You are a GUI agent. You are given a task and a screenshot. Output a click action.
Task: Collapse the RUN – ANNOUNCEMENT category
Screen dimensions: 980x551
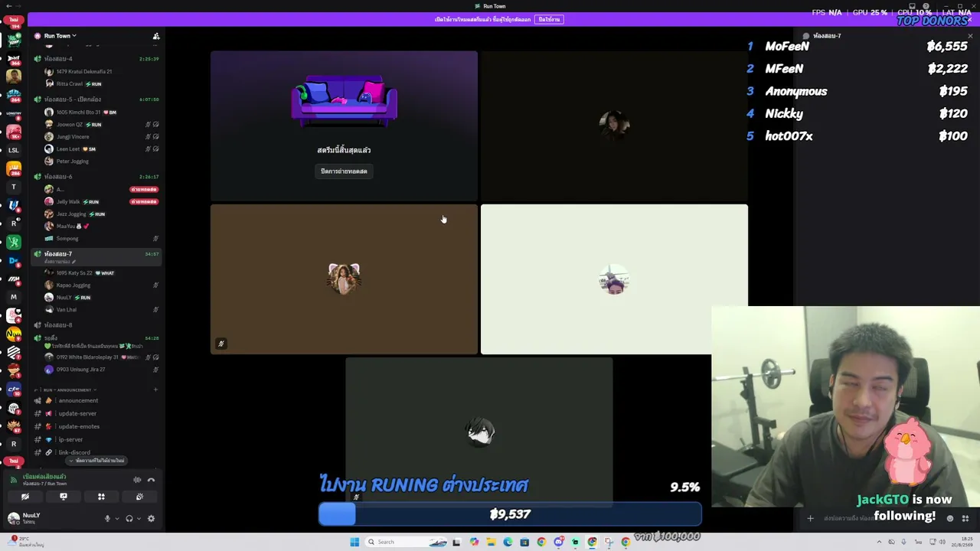(67, 390)
